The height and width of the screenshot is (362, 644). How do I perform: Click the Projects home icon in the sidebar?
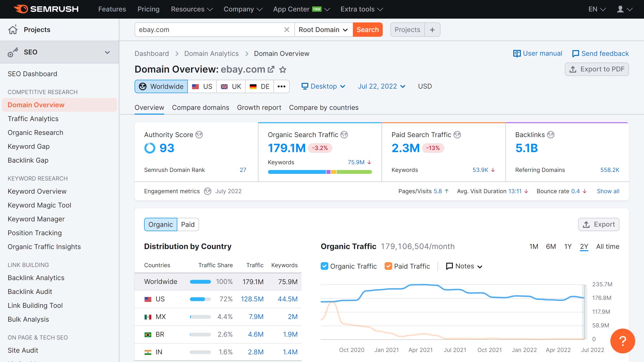tap(13, 30)
